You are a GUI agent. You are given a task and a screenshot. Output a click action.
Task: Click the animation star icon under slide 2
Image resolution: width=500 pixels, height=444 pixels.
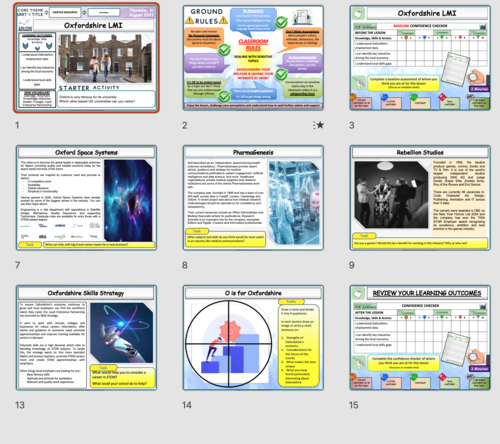319,125
